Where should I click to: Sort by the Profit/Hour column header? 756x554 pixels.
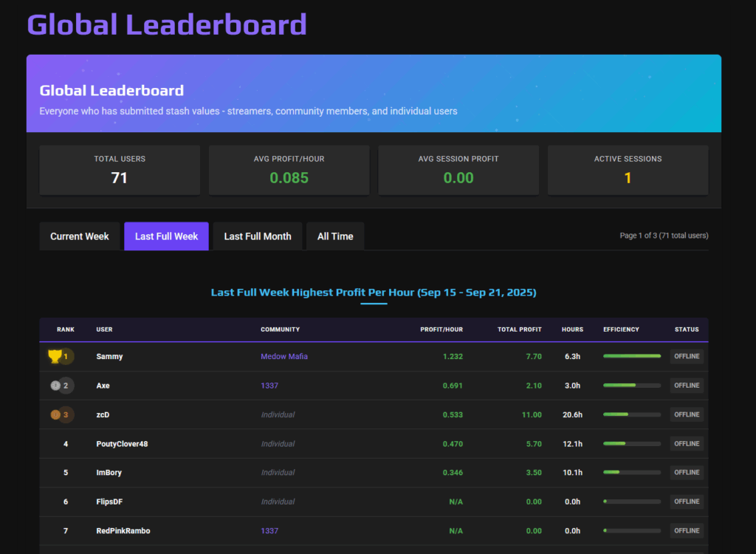(x=441, y=329)
